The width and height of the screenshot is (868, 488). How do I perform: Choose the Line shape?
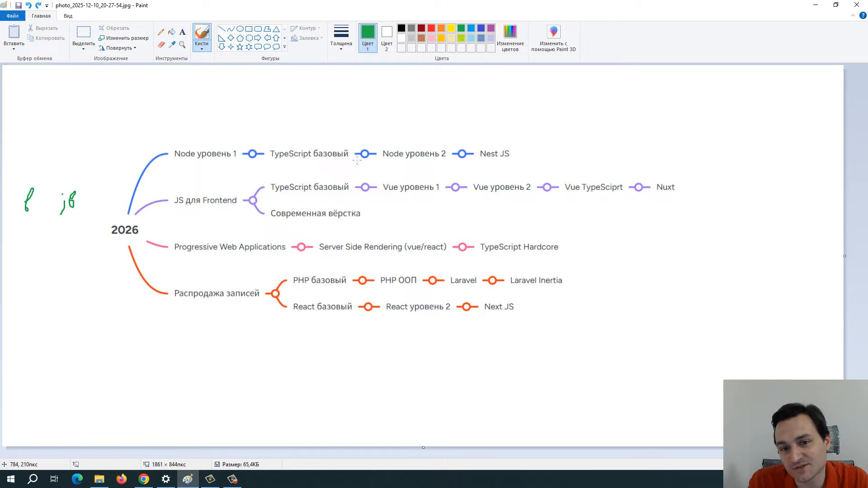tap(222, 29)
